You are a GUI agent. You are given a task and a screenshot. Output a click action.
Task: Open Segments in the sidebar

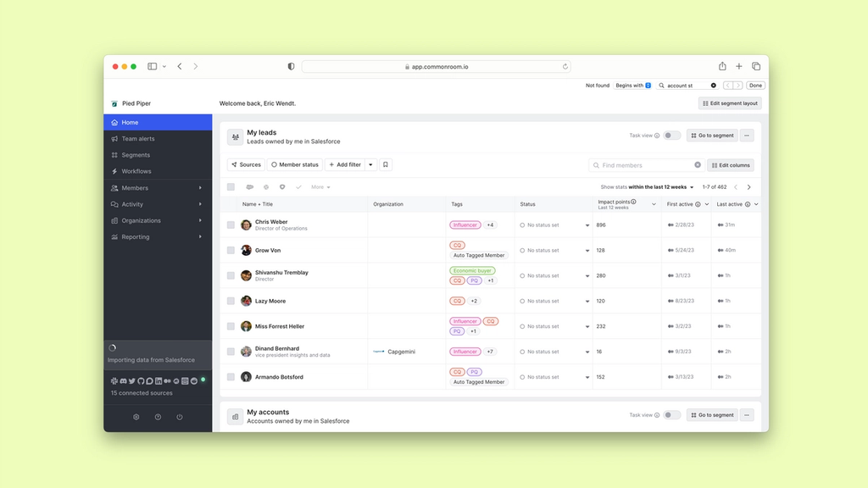tap(158, 155)
